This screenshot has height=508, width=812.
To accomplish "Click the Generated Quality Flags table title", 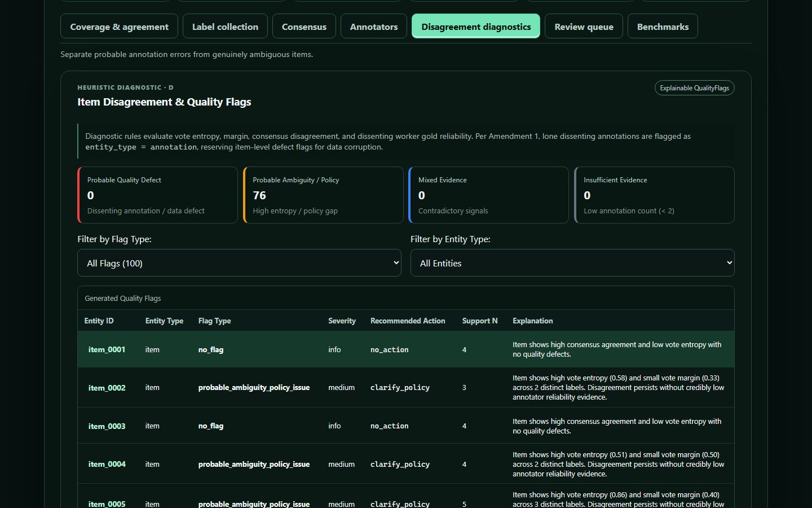I will point(122,298).
